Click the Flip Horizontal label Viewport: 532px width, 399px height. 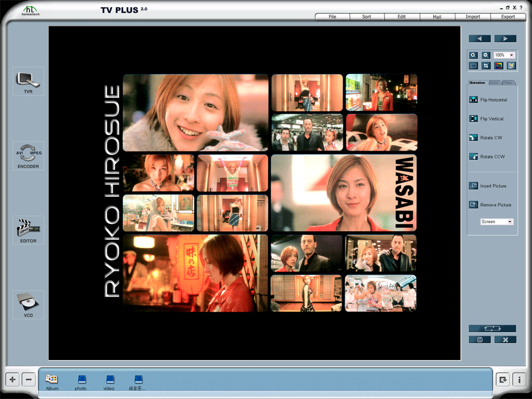coord(494,100)
